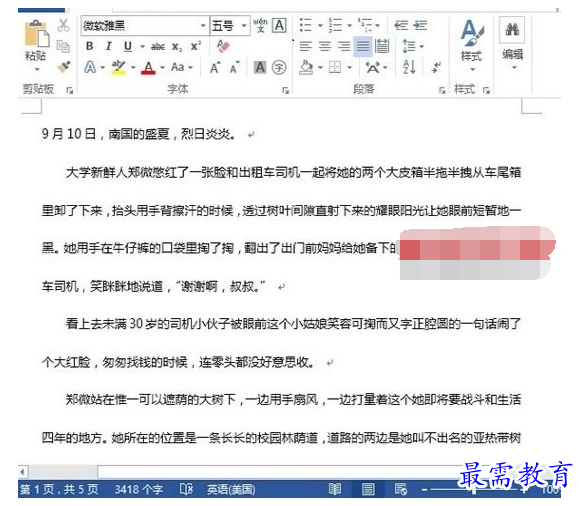
Task: Click page count 第1页，共5页
Action: [x=59, y=489]
